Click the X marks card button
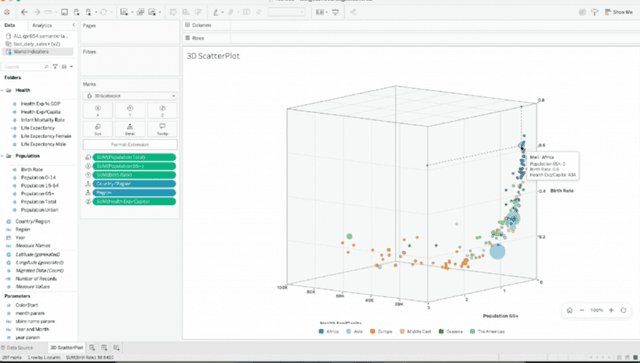 pyautogui.click(x=98, y=111)
